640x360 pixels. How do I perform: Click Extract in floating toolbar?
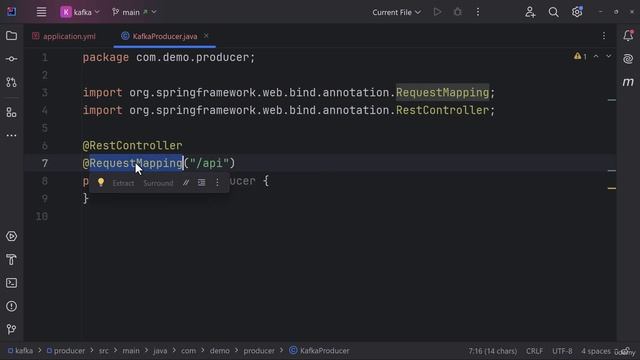pos(123,183)
